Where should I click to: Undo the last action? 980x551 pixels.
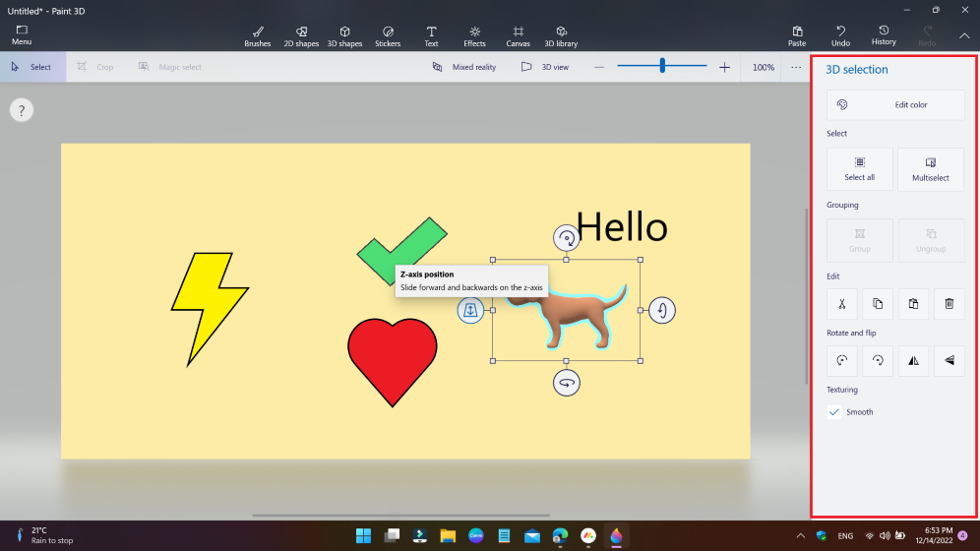(x=840, y=36)
